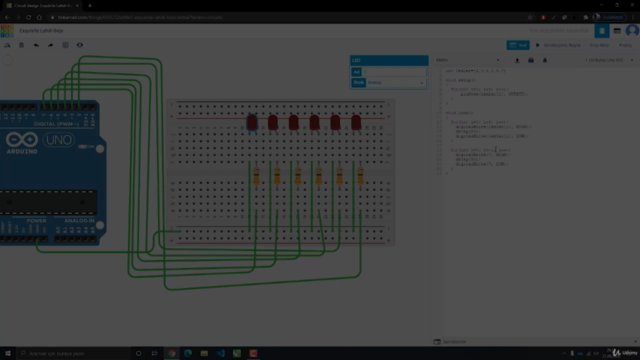640x360 pixels.
Task: Select the first highlighted LED on breadboard
Action: (x=252, y=123)
